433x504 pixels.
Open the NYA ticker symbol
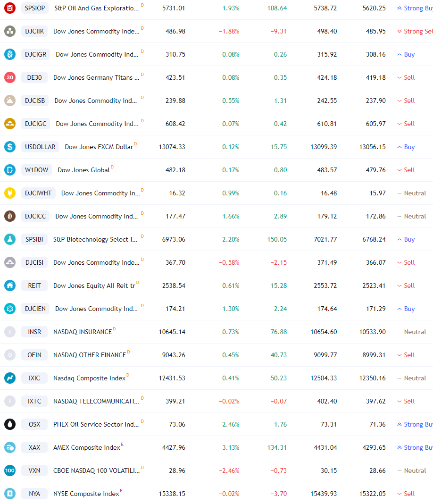[x=34, y=494]
